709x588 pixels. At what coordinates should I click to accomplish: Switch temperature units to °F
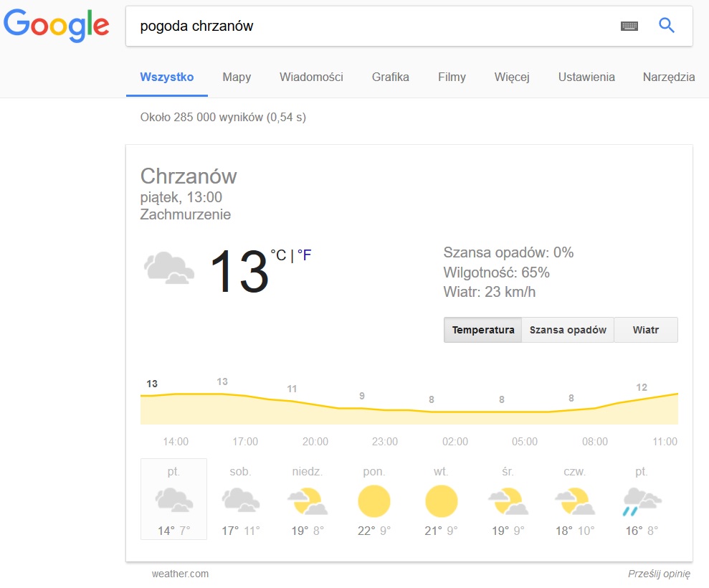tap(304, 255)
